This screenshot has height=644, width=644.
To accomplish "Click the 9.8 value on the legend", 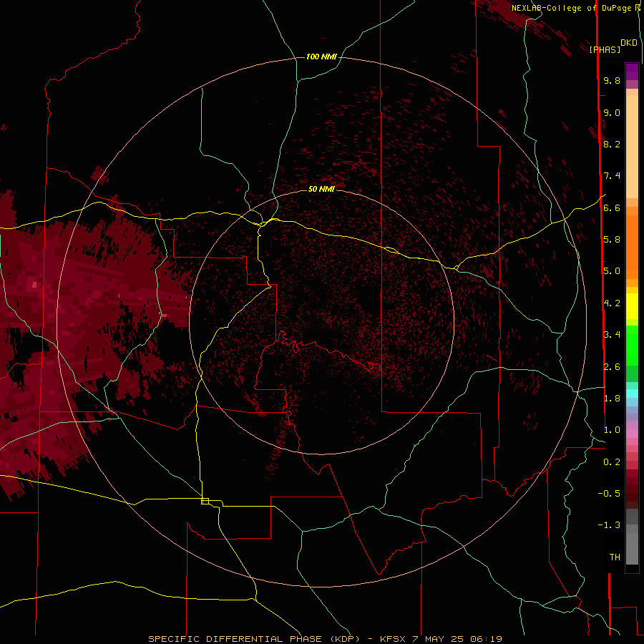I will click(x=612, y=80).
